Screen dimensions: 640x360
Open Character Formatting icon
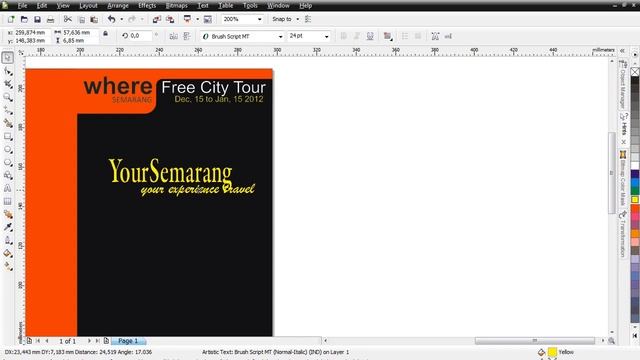[435, 36]
